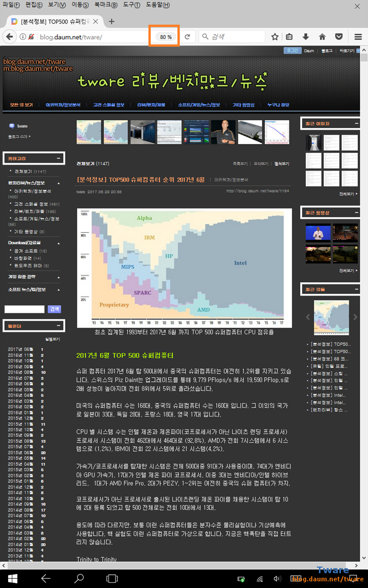Open the 아키텍처/정보분석 navigation tab
Screen dimensions: 368x588
point(63,105)
